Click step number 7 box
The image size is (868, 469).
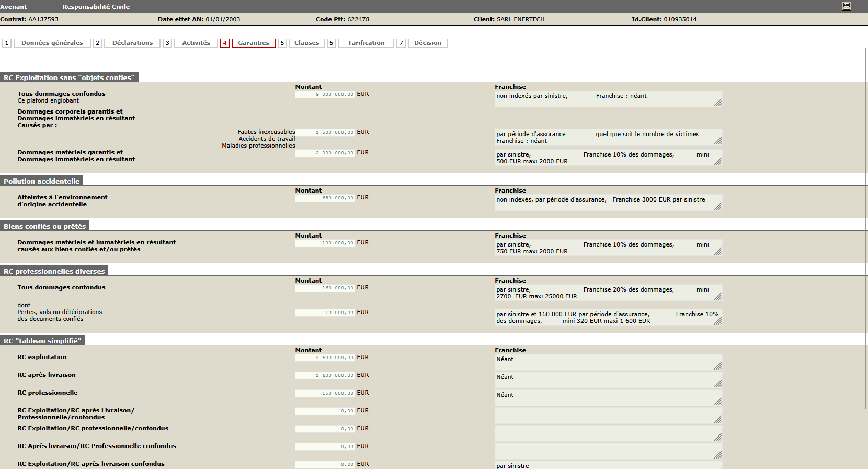pyautogui.click(x=401, y=43)
